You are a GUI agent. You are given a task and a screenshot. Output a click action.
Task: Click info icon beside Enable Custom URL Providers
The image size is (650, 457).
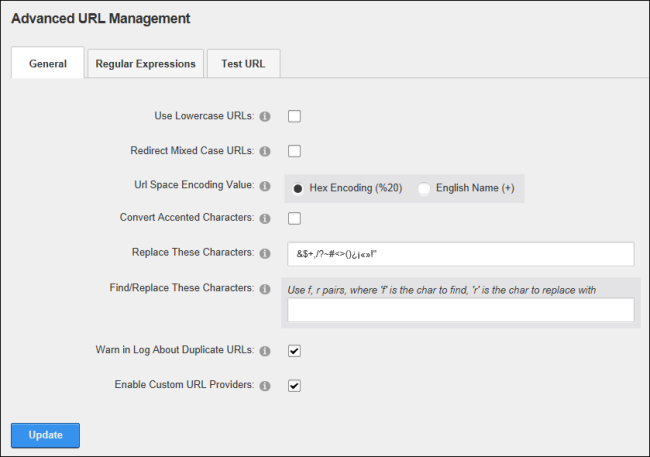(265, 386)
